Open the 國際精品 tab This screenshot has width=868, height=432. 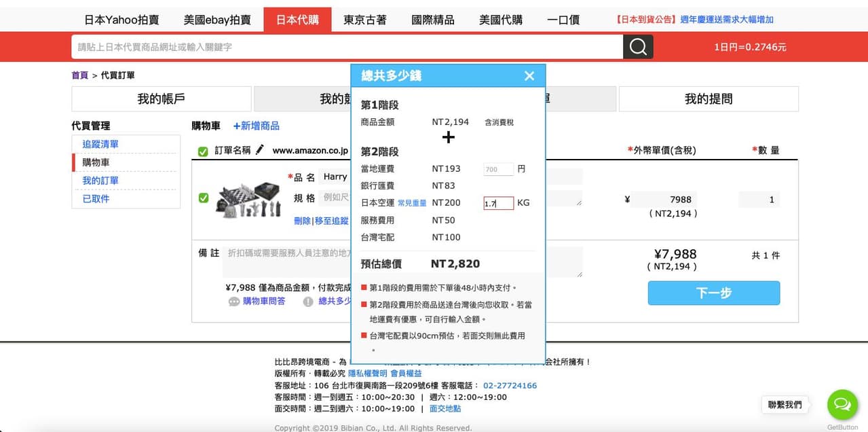pos(432,20)
